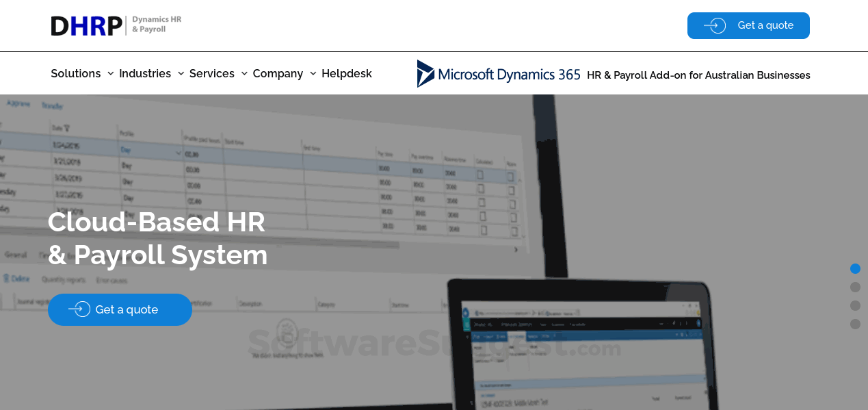Click Get a quote in the header

click(748, 25)
